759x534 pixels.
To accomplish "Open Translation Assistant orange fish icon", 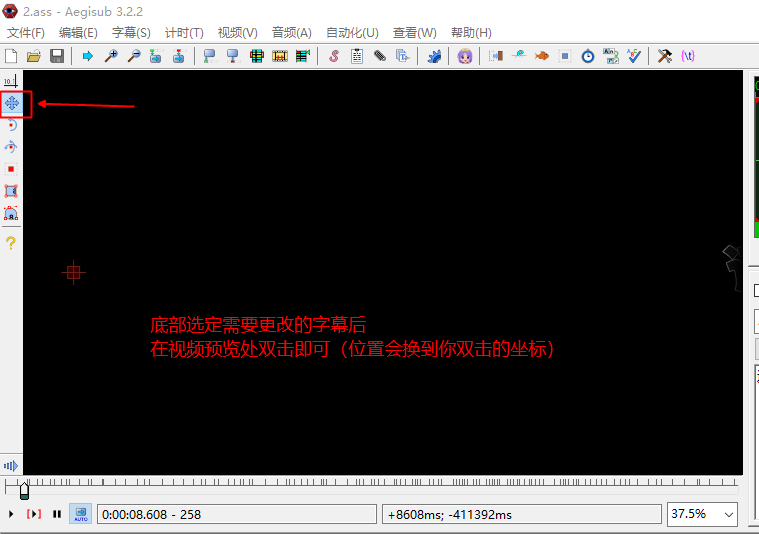I will point(542,56).
